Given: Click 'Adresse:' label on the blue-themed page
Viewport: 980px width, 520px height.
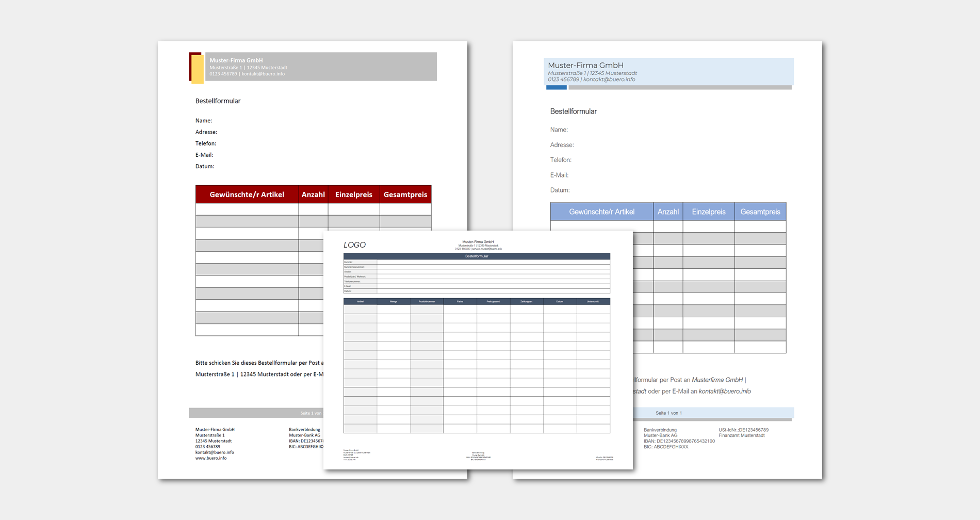Looking at the screenshot, I should [x=562, y=145].
